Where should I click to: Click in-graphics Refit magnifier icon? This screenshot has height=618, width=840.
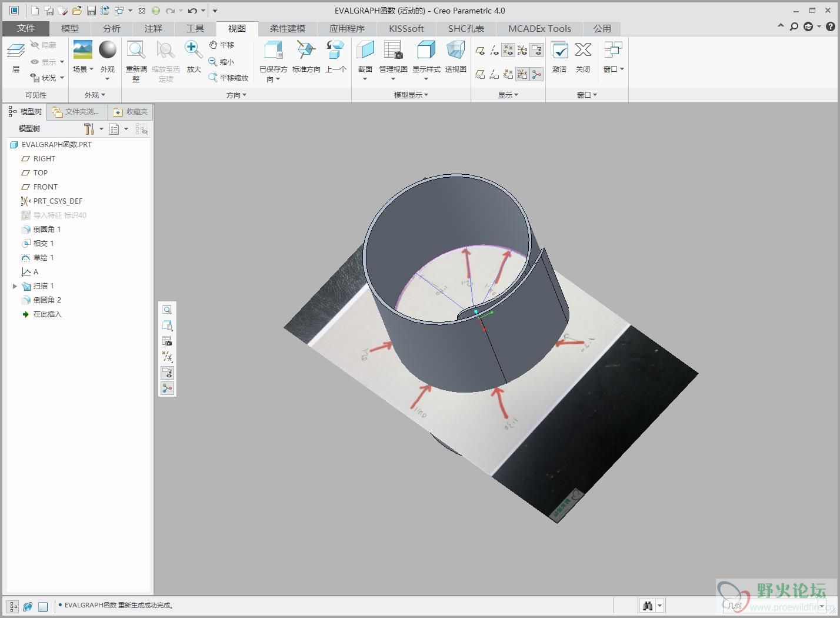[x=167, y=310]
